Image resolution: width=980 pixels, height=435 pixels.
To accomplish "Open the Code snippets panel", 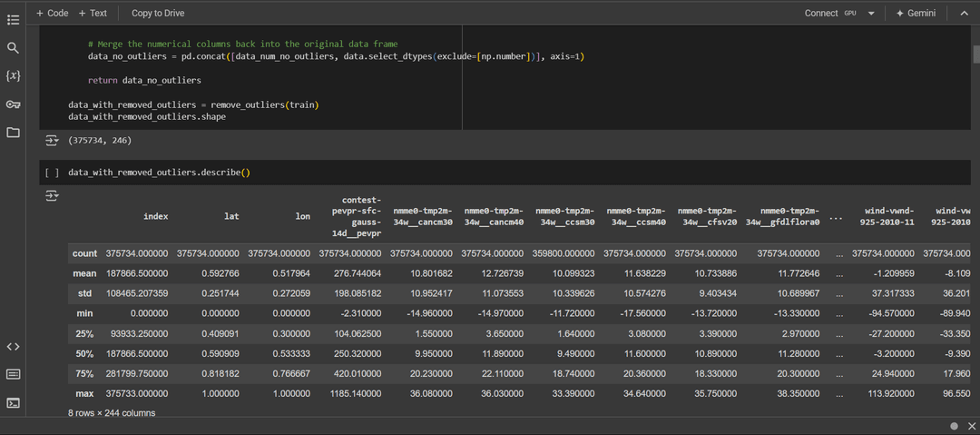I will [13, 346].
